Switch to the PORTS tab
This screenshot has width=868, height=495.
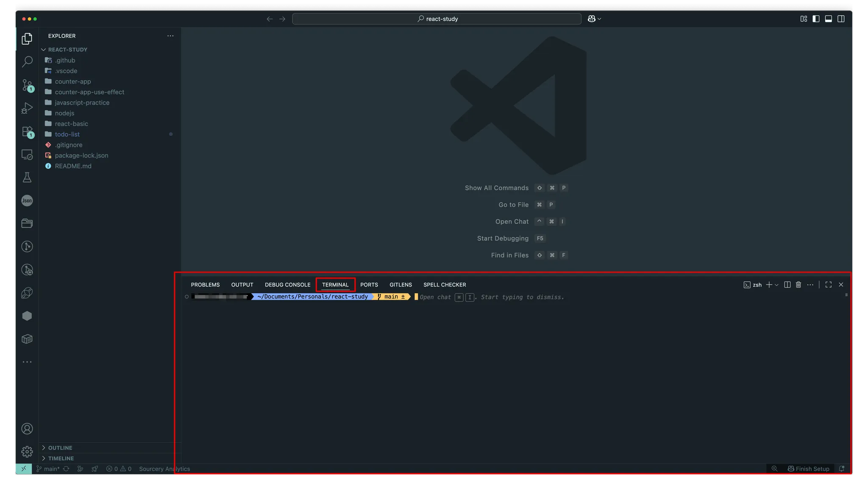coord(369,285)
